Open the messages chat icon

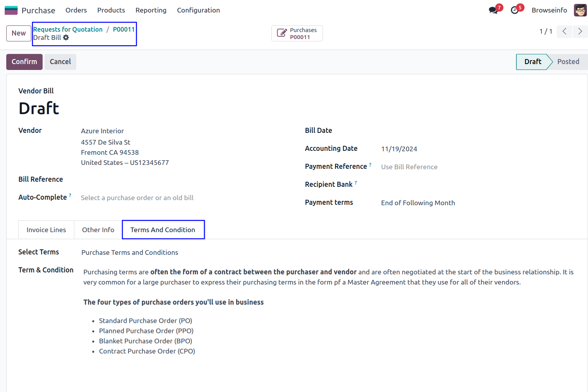493,10
